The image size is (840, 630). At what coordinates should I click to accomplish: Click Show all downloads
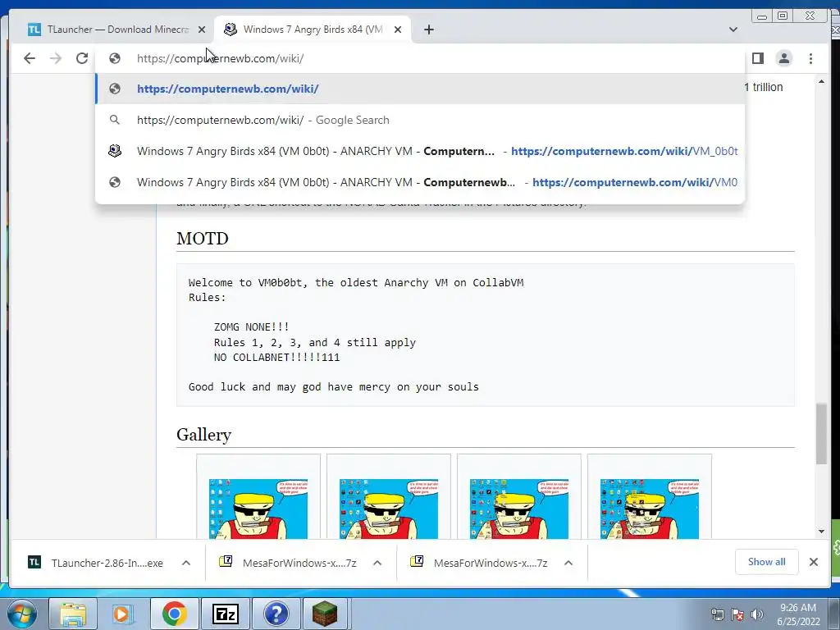[767, 562]
